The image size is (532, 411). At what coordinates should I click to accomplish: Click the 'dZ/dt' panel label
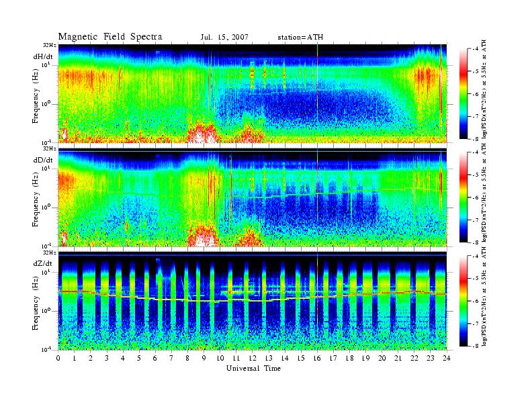(43, 263)
